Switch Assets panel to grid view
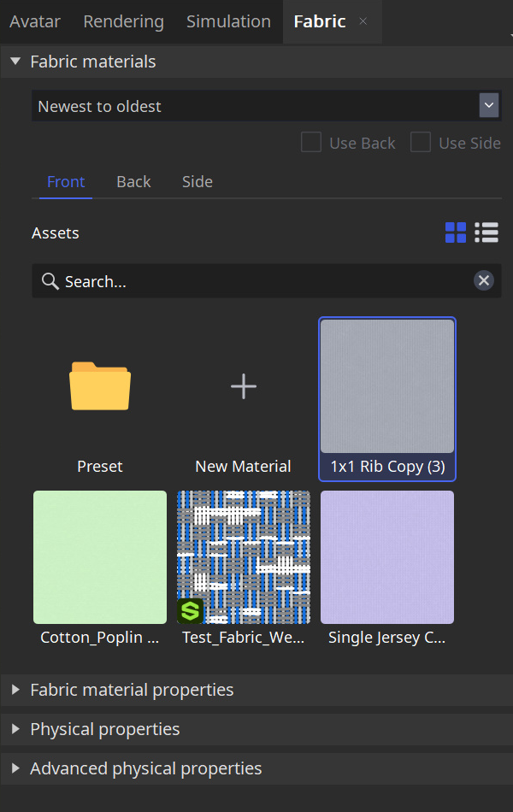Screen dimensions: 513x812 pyautogui.click(x=456, y=232)
